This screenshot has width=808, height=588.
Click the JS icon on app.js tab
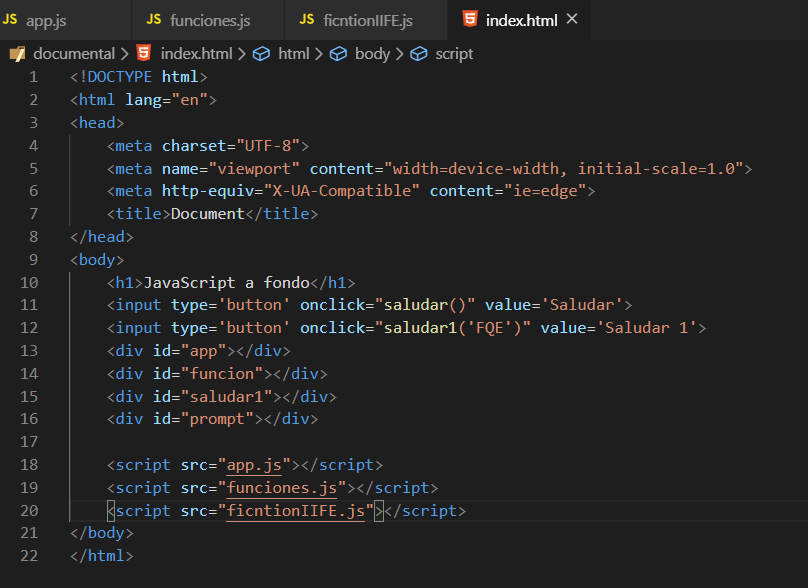[10, 20]
